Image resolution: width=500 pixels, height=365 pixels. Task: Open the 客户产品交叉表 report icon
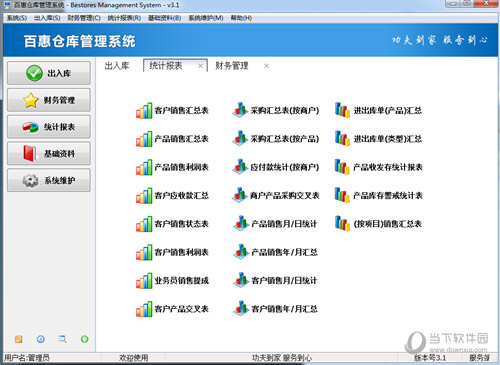[x=144, y=309]
